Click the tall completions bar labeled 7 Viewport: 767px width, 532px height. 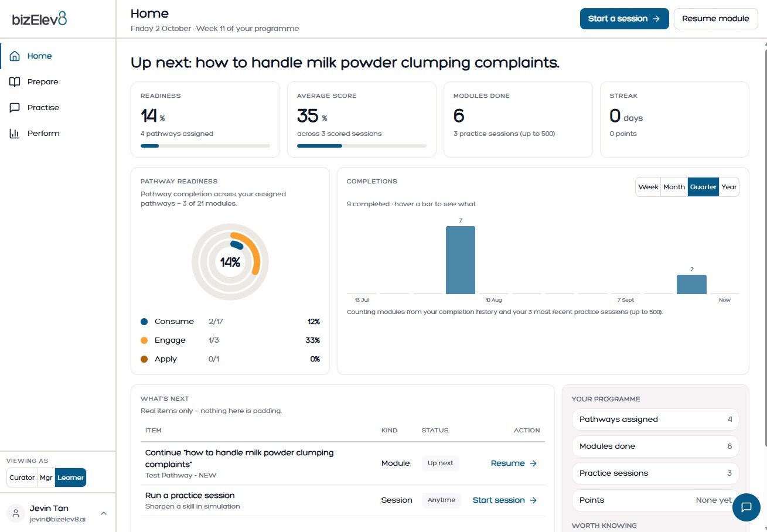click(461, 260)
